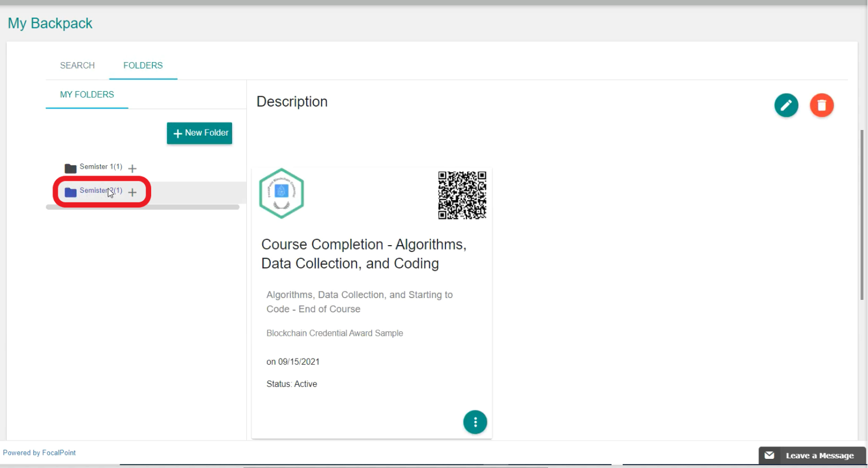The width and height of the screenshot is (868, 468).
Task: Click the QR code on credential card
Action: (x=462, y=195)
